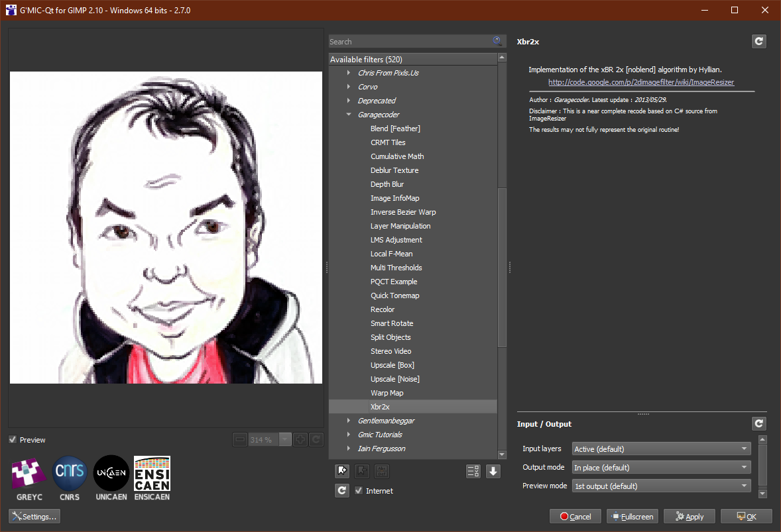Select the Inverse Bezier Warp filter
The height and width of the screenshot is (532, 781).
403,212
